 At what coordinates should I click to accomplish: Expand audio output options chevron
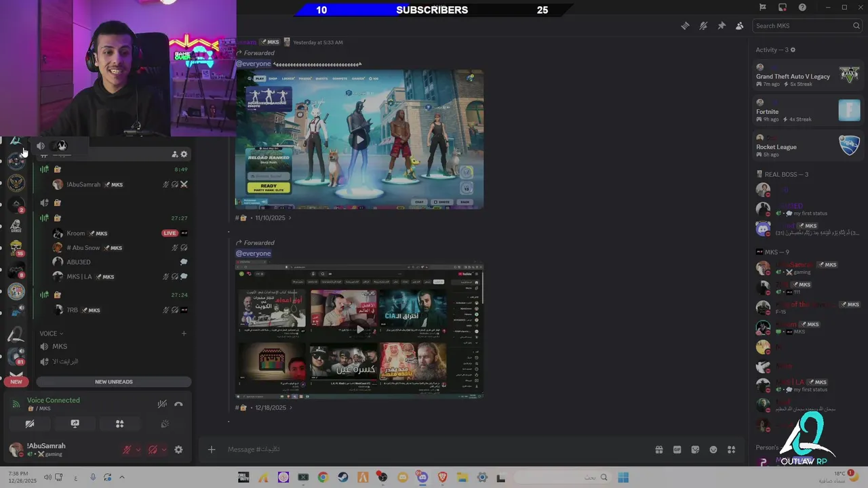click(164, 449)
